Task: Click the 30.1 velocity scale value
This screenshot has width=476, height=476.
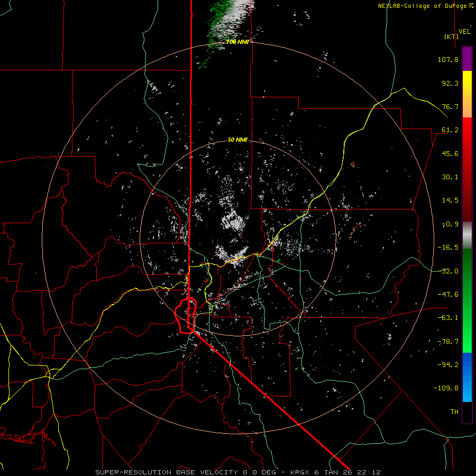Action: coord(450,177)
